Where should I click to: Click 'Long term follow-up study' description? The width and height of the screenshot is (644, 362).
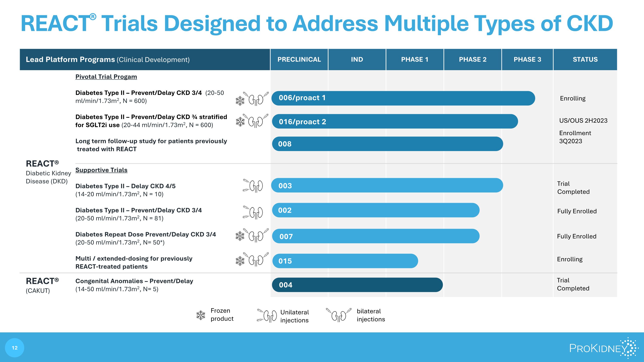pos(151,145)
